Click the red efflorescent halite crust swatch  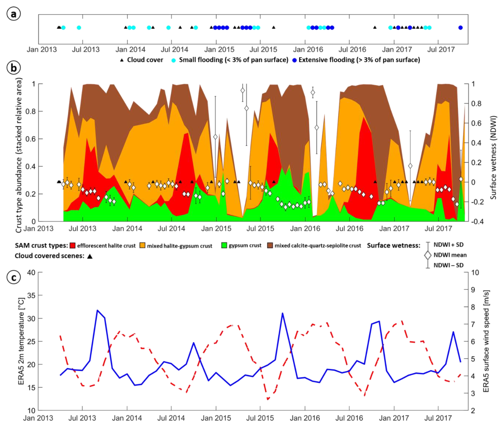tap(72, 246)
